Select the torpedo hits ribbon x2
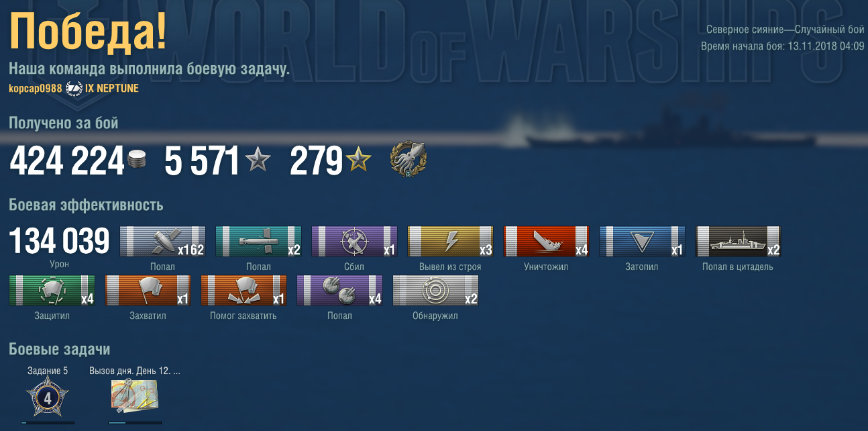The height and width of the screenshot is (431, 868). pos(258,242)
